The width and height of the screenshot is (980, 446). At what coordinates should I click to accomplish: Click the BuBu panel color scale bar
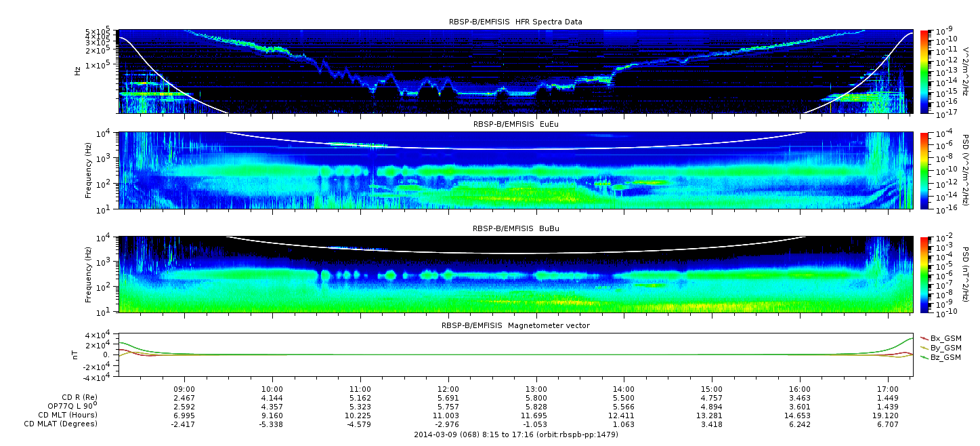pos(924,275)
